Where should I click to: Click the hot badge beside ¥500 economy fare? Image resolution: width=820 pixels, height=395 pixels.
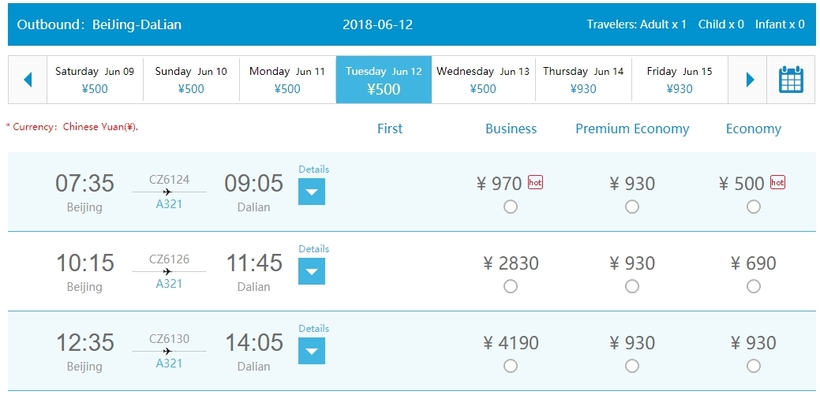point(778,182)
